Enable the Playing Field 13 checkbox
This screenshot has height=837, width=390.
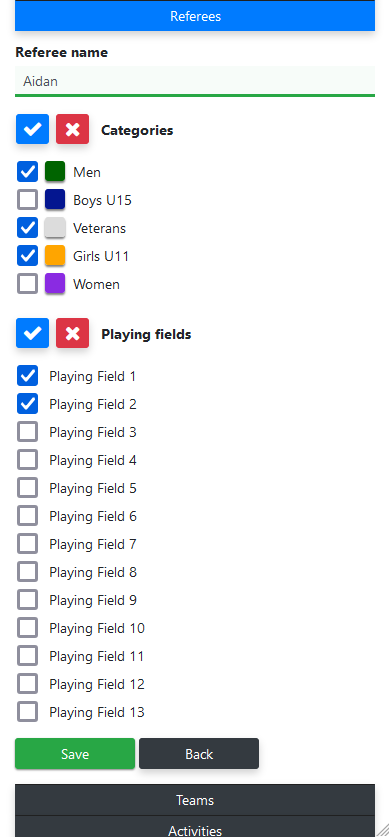pyautogui.click(x=28, y=712)
